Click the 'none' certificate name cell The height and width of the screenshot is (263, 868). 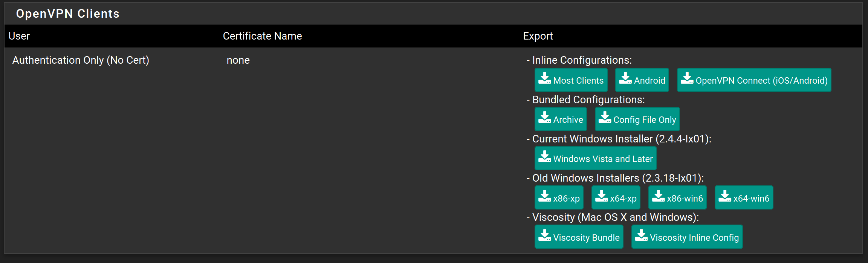click(x=238, y=60)
